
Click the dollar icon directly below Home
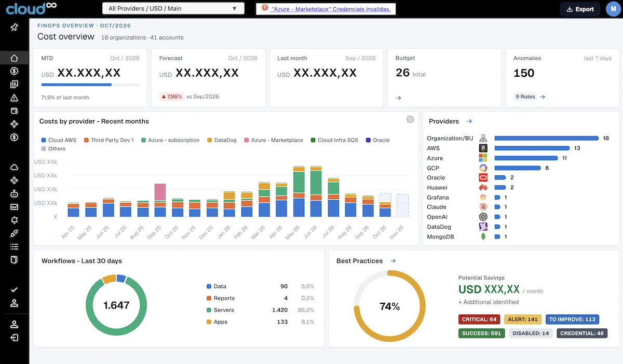coord(15,71)
